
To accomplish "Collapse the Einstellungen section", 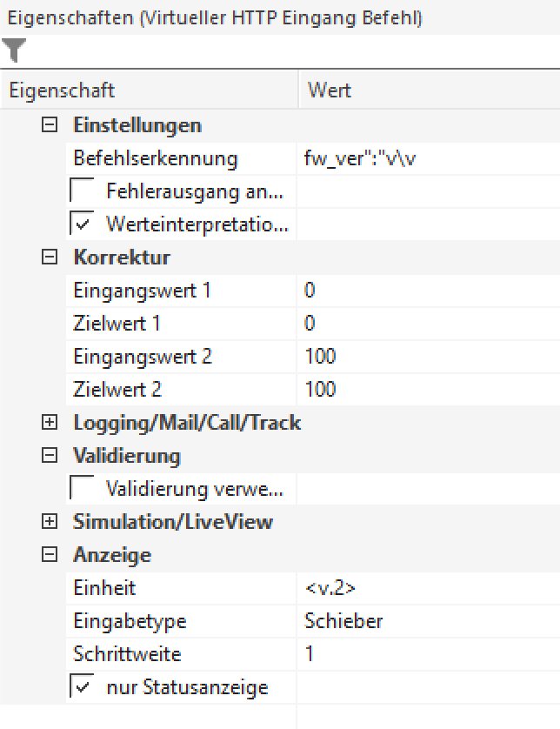I will pos(50,125).
